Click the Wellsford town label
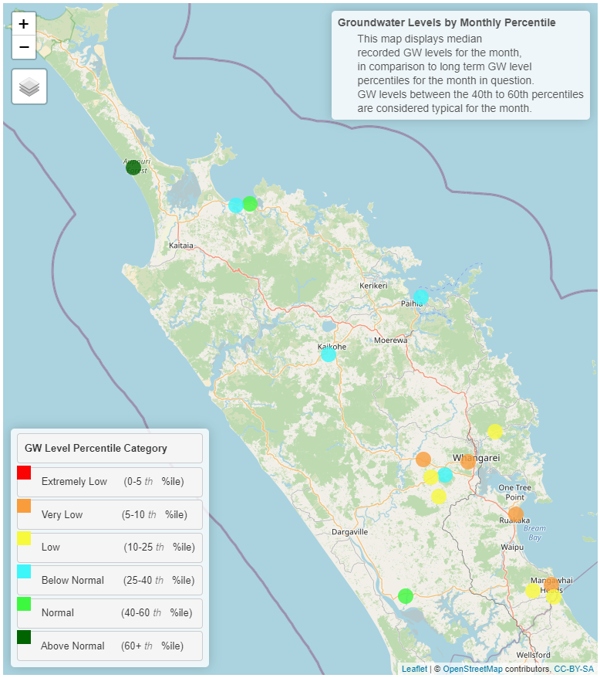 click(533, 655)
